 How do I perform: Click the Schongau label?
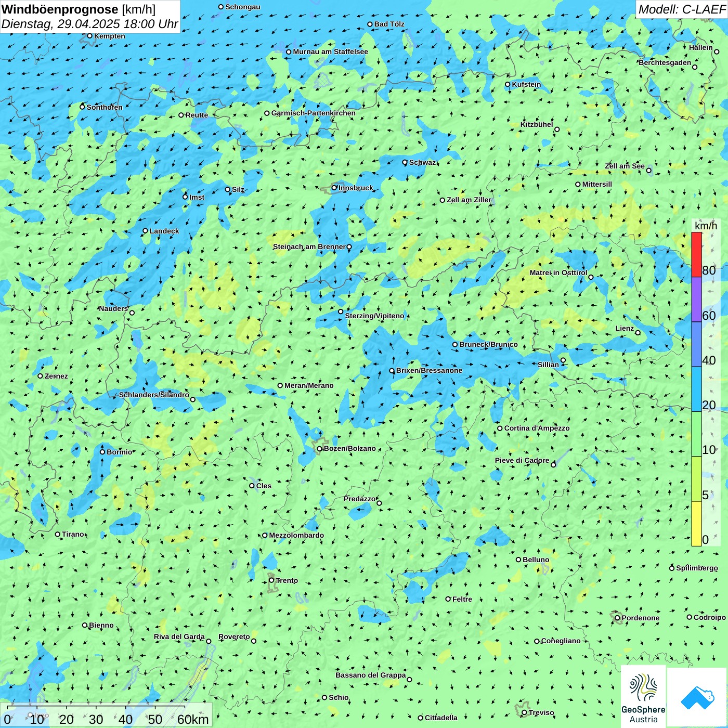[x=243, y=7]
